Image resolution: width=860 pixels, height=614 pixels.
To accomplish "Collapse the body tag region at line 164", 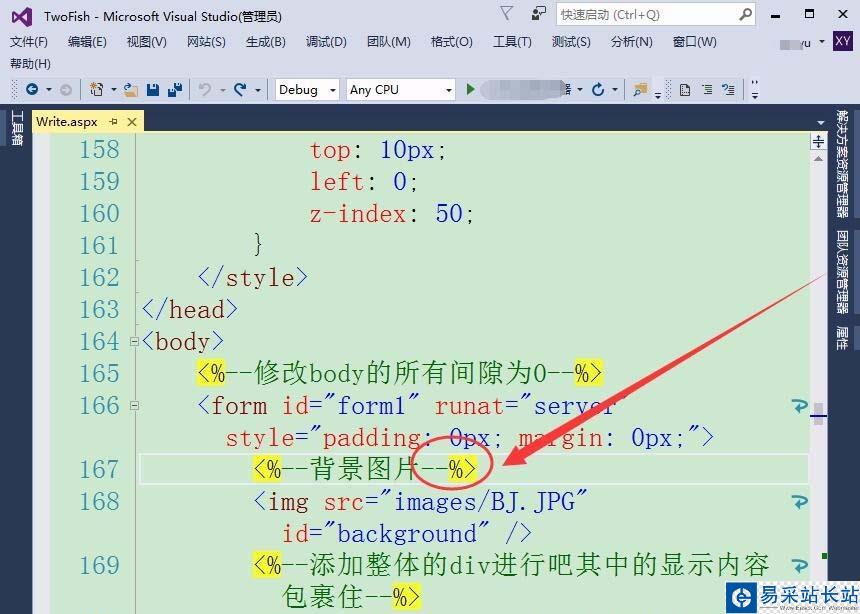I will point(134,342).
